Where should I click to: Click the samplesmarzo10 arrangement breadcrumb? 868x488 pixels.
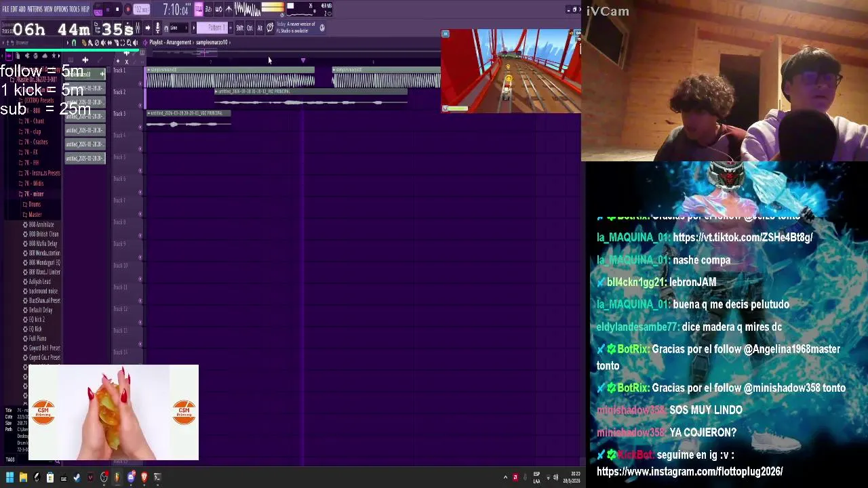[x=212, y=42]
